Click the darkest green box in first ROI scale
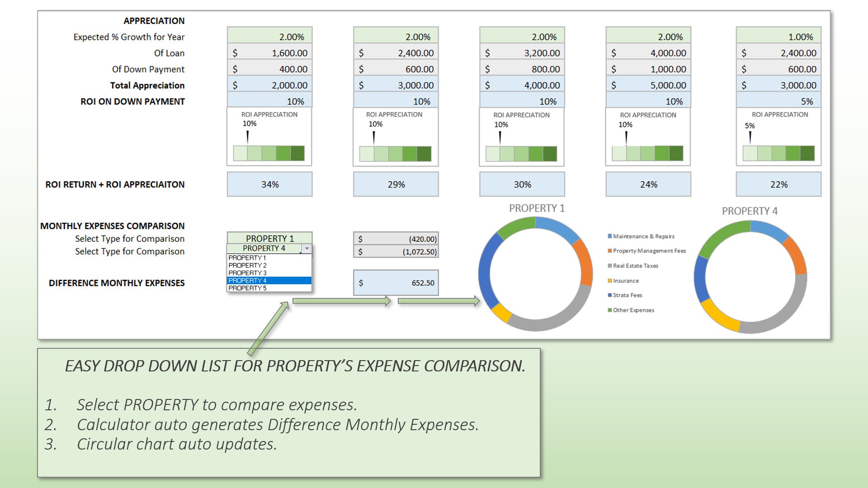The width and height of the screenshot is (868, 488). point(297,153)
